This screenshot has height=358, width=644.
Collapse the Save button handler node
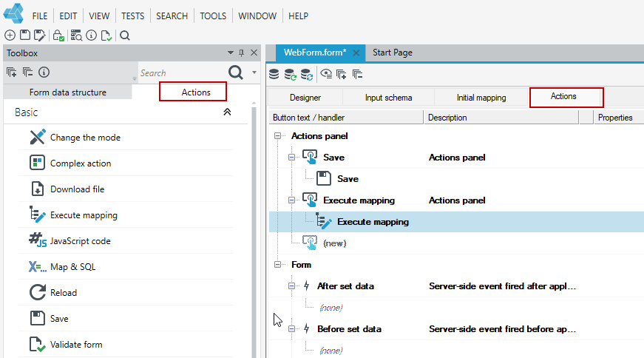pyautogui.click(x=291, y=157)
